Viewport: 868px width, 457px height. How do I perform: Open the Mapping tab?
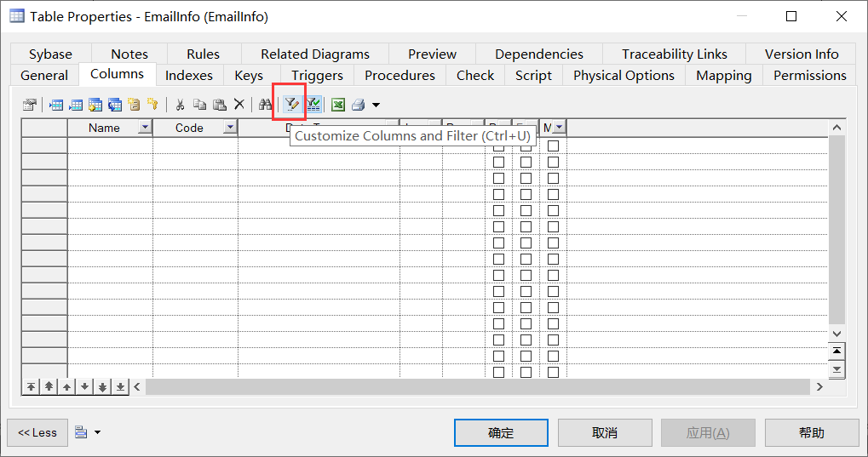click(724, 75)
